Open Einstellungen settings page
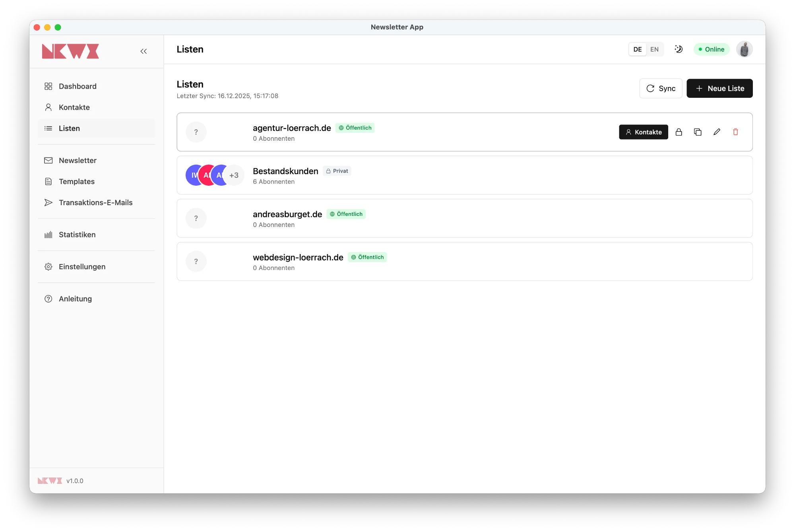 82,267
